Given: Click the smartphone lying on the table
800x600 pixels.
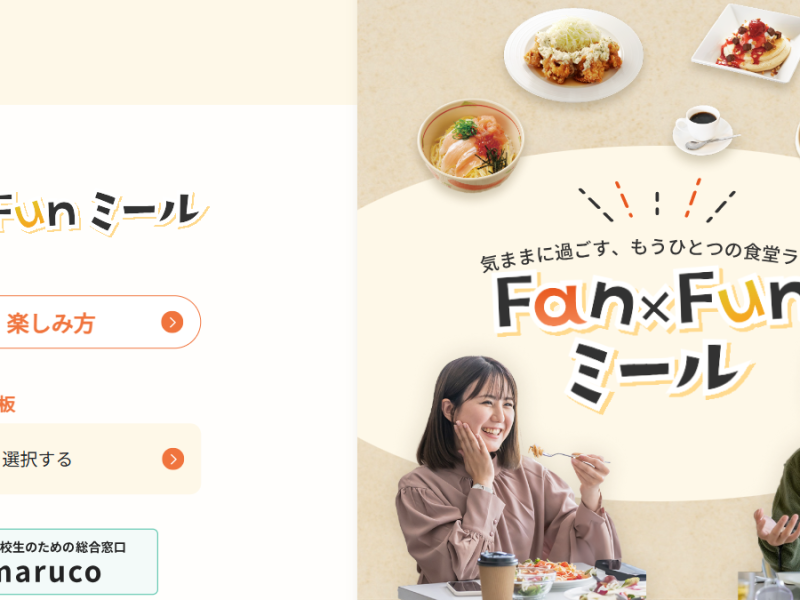Looking at the screenshot, I should 463,587.
